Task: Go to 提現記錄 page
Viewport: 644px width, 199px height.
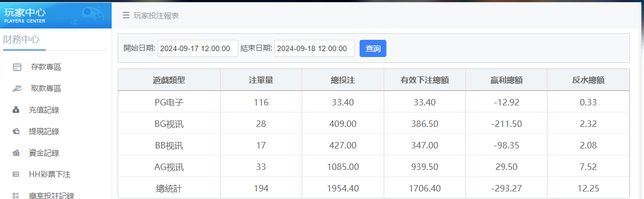Action: click(44, 132)
